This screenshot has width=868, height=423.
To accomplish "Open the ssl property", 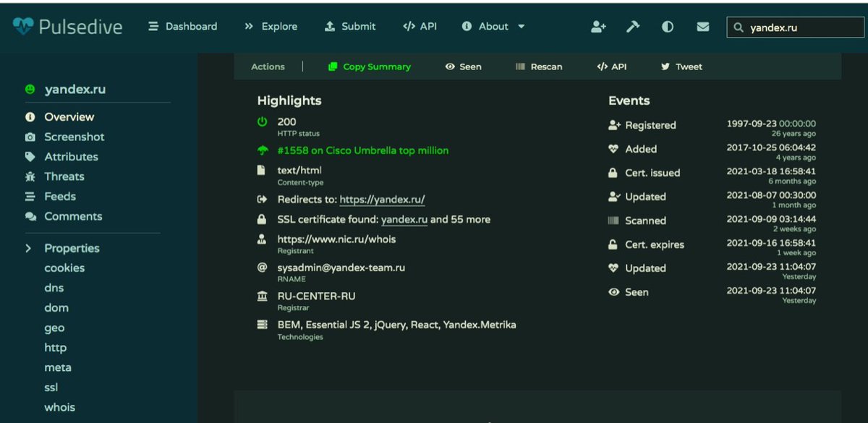I will 51,388.
